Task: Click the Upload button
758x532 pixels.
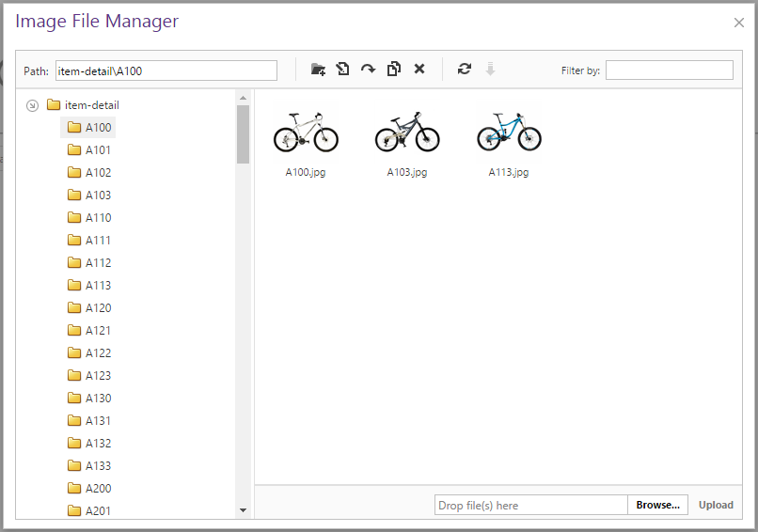Action: pyautogui.click(x=716, y=506)
